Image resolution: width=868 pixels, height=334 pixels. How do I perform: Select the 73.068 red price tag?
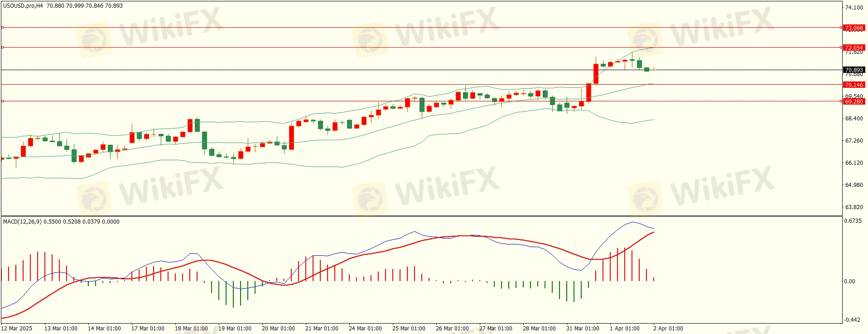[854, 28]
